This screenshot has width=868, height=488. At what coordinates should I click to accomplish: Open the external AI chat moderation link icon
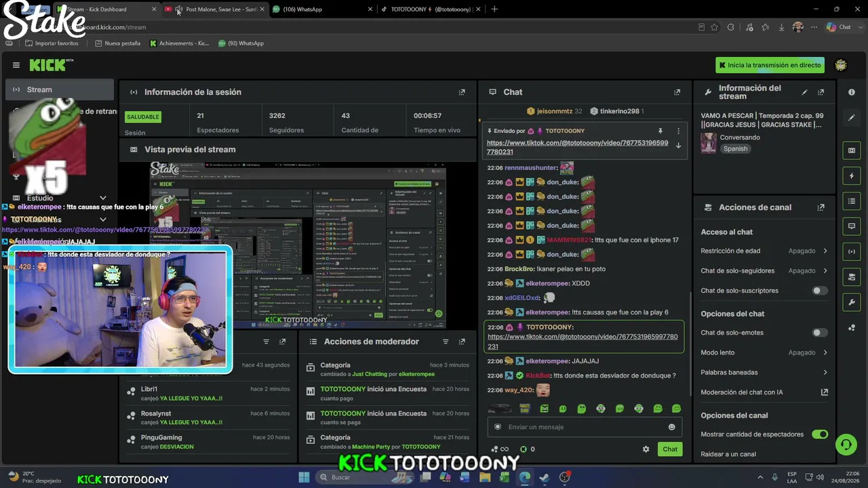pyautogui.click(x=825, y=392)
